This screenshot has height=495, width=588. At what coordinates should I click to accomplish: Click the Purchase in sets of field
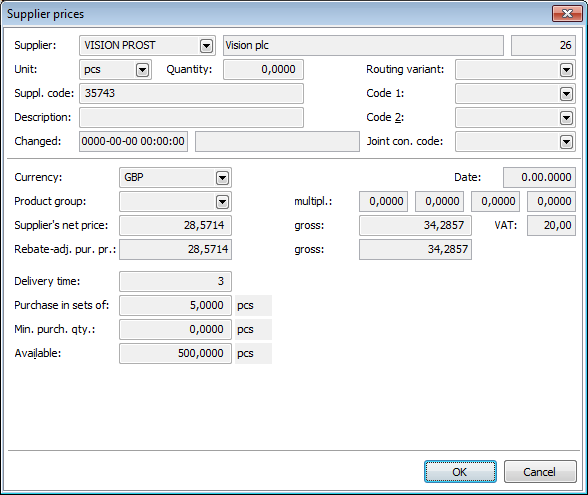click(x=176, y=305)
